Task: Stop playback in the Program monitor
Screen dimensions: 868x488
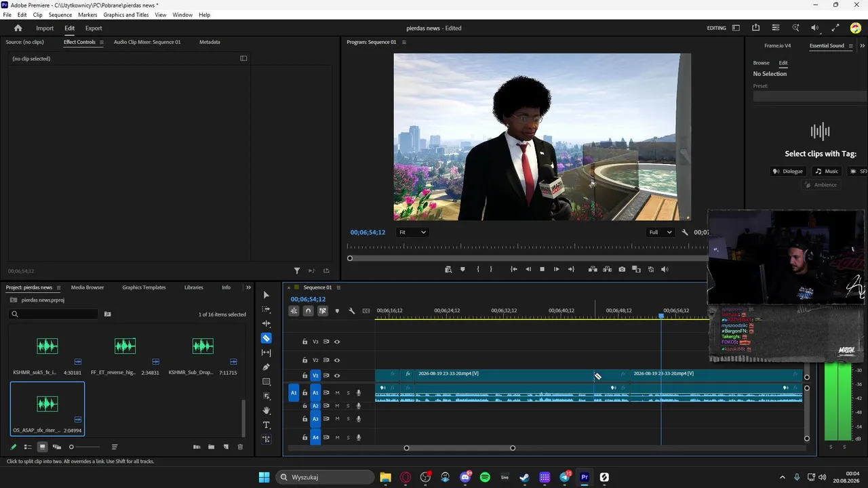Action: [542, 269]
